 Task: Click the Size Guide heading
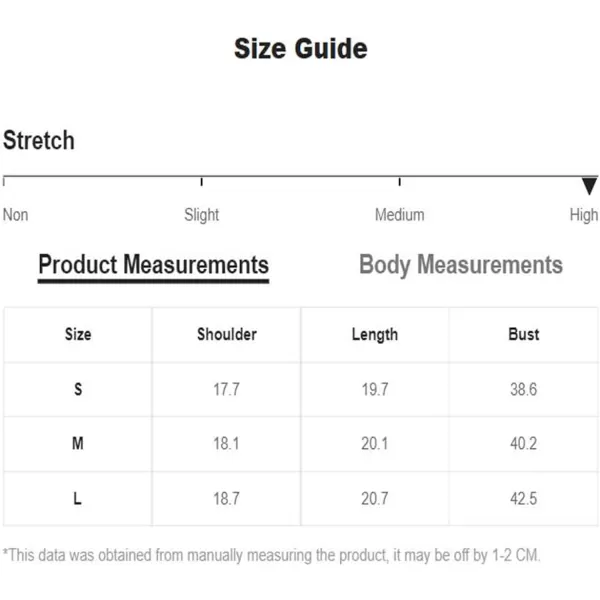(300, 49)
